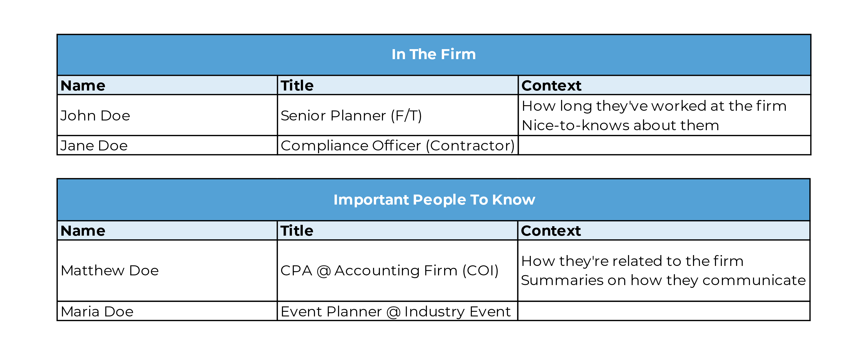Click the Context column header in first table
The image size is (868, 355).
(664, 85)
